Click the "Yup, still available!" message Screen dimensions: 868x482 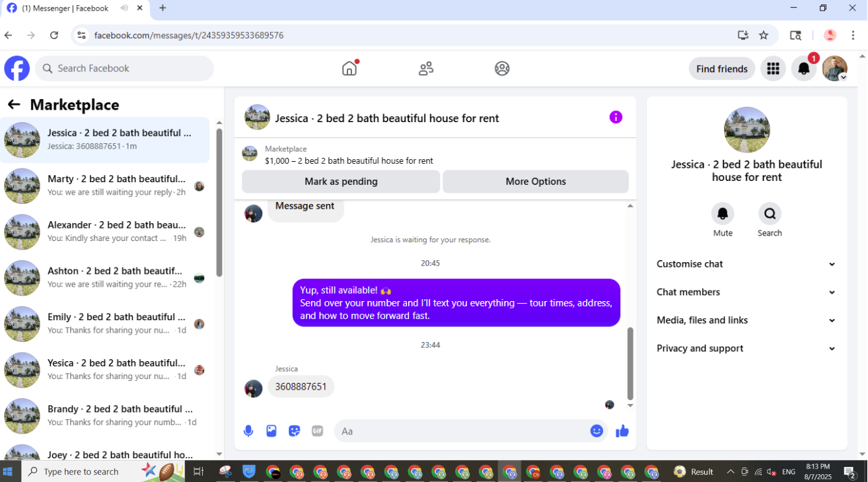(456, 303)
